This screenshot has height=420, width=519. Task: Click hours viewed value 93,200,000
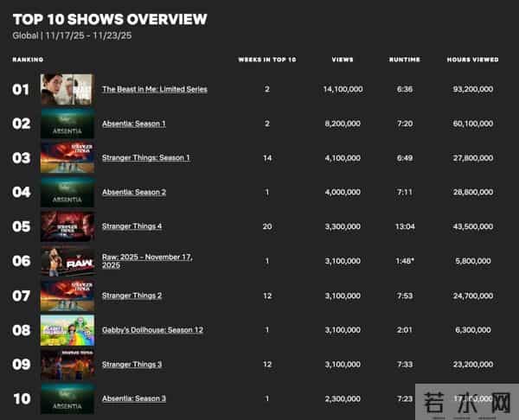[473, 89]
